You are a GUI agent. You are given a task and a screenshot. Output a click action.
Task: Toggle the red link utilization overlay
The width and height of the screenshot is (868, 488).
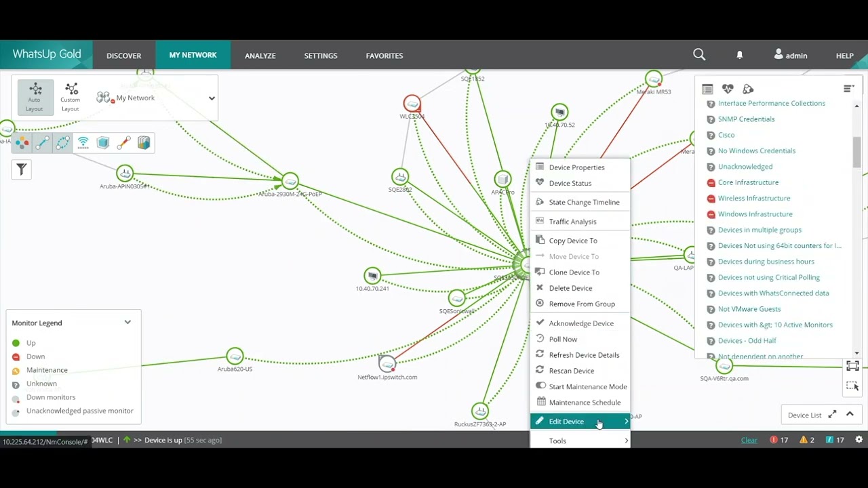pos(123,142)
